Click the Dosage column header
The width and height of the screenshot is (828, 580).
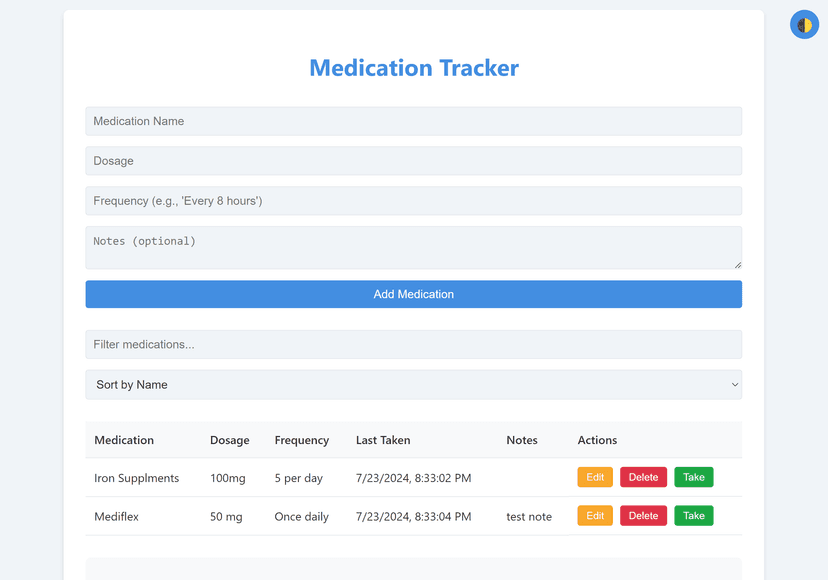point(230,440)
